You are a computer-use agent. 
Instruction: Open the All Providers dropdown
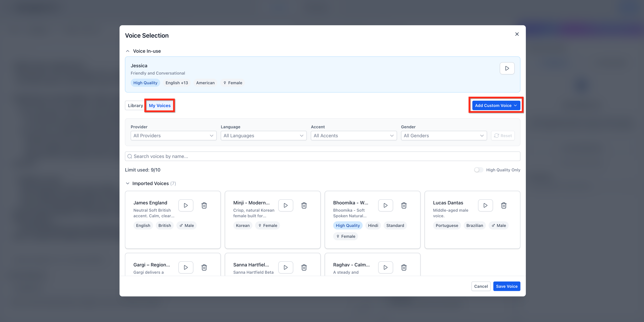174,136
